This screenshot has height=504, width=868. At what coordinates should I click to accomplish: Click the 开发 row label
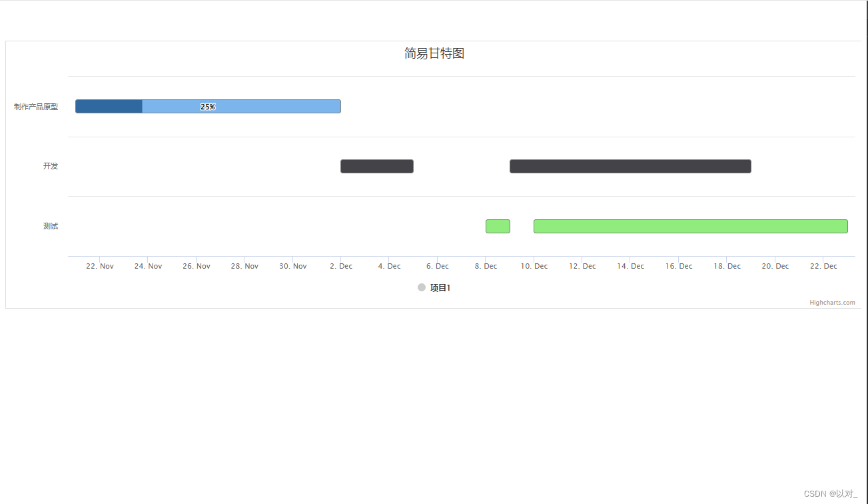pos(51,166)
